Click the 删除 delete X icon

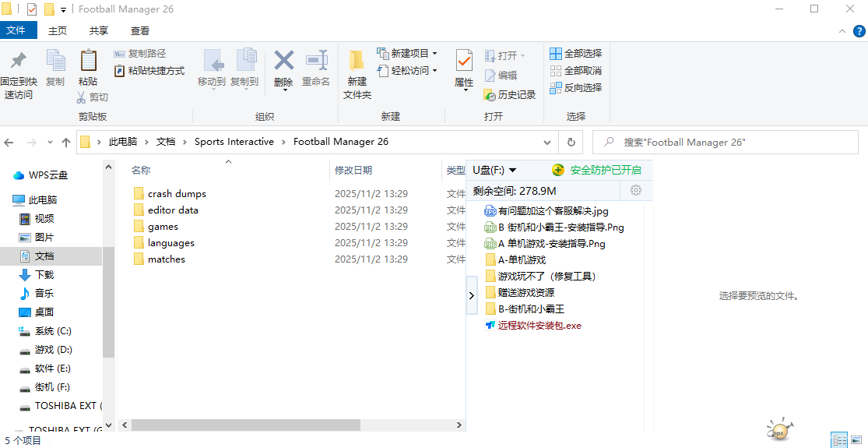point(283,62)
